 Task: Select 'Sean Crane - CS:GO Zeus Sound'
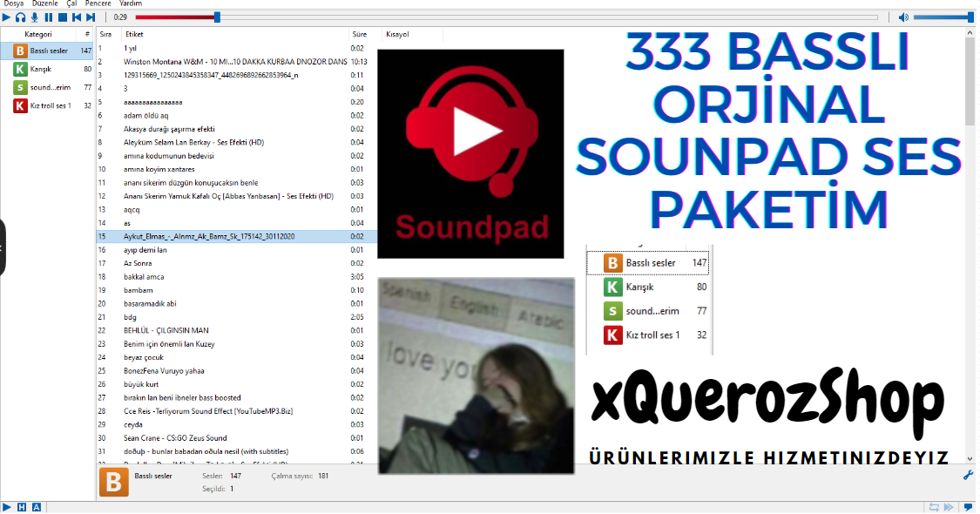pyautogui.click(x=237, y=438)
